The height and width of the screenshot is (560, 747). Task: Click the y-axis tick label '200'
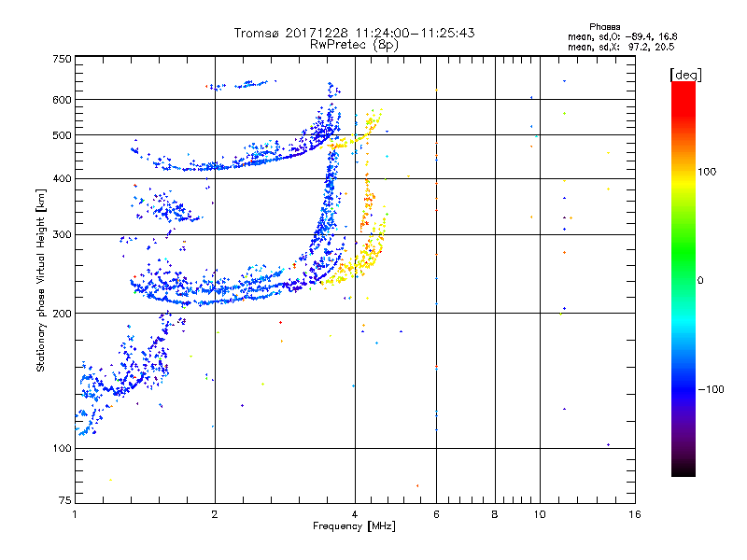(62, 314)
